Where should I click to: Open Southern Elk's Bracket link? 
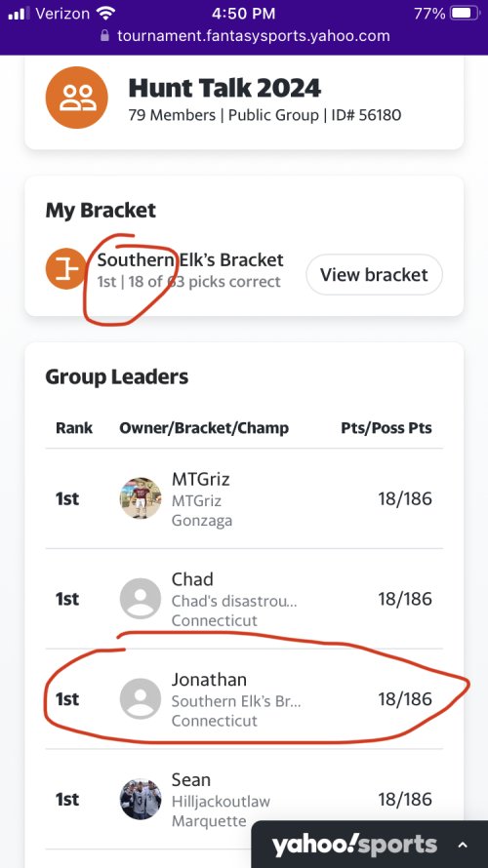[190, 259]
